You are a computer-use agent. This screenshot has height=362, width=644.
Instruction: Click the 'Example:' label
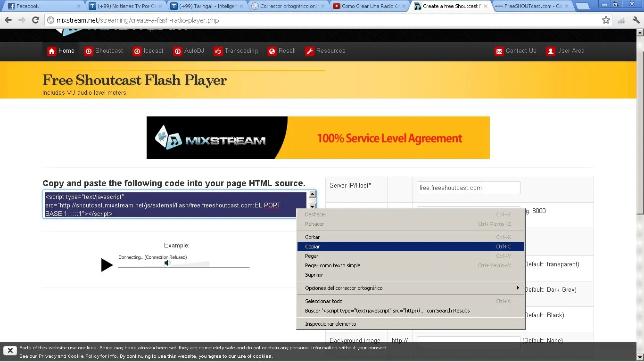[177, 246]
